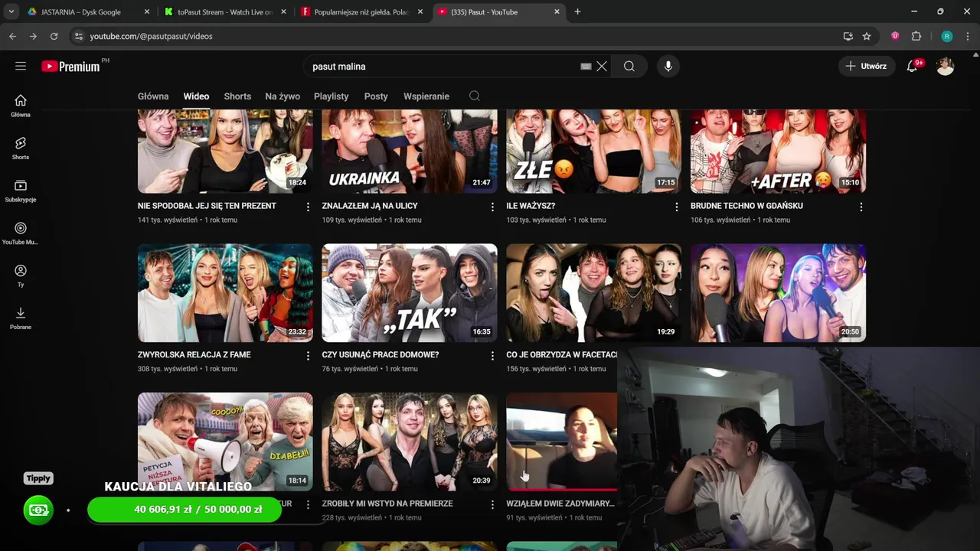Reload the current page
This screenshot has width=980, height=551.
pos(54,36)
